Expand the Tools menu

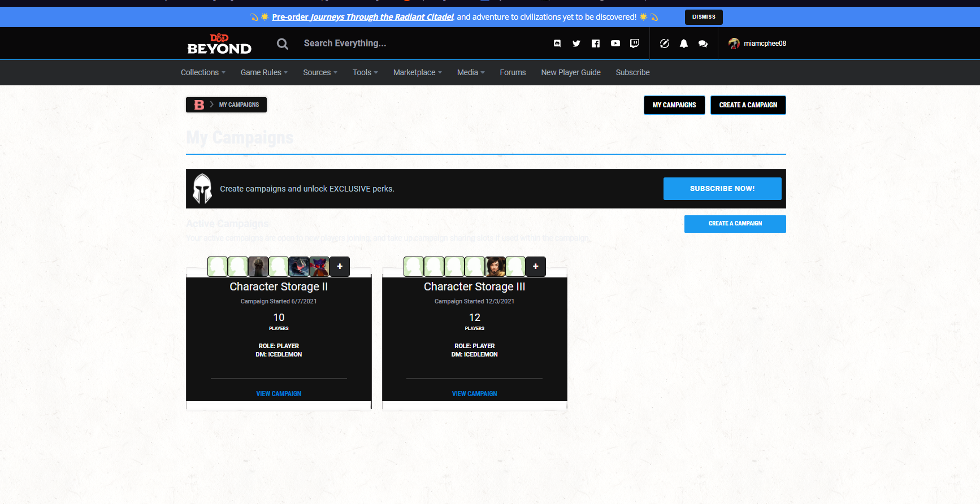point(365,72)
